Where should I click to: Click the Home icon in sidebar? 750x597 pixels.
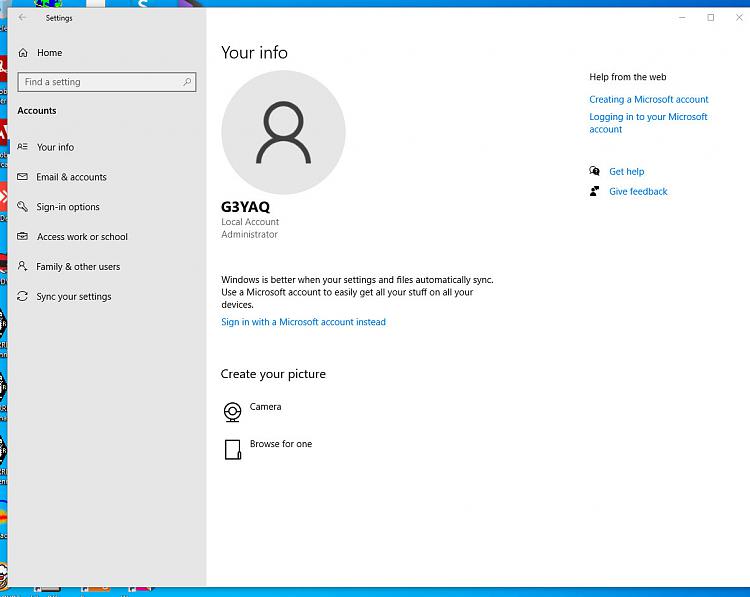pos(23,53)
